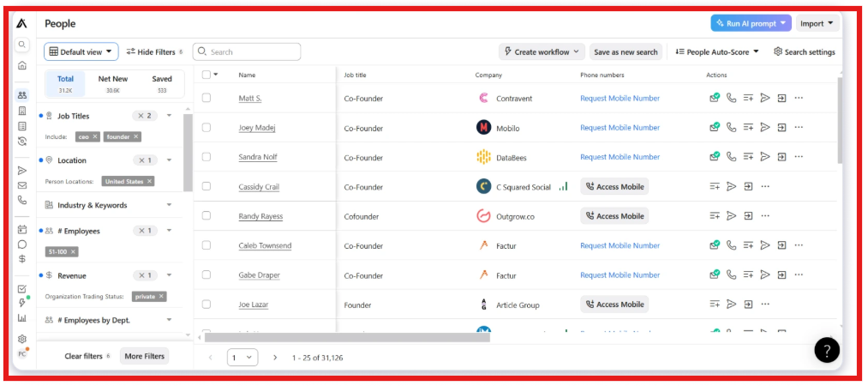
Task: Open more actions menu for Cassidy Crail
Action: (x=765, y=186)
